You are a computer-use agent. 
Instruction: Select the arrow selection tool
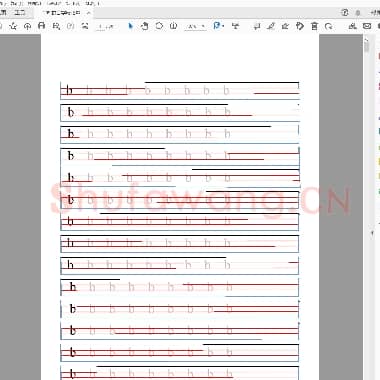[x=130, y=26]
